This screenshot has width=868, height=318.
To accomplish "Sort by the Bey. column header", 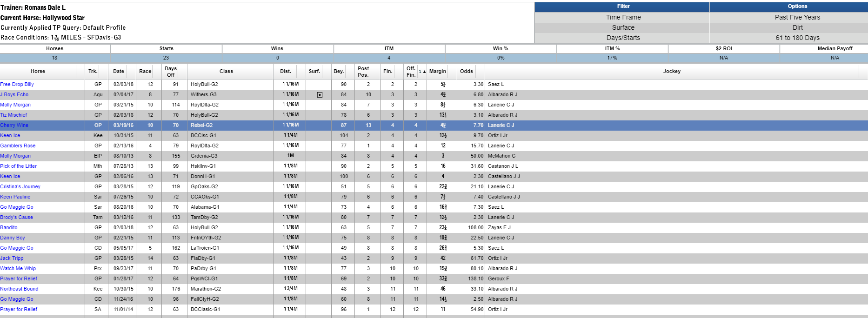I will 339,72.
